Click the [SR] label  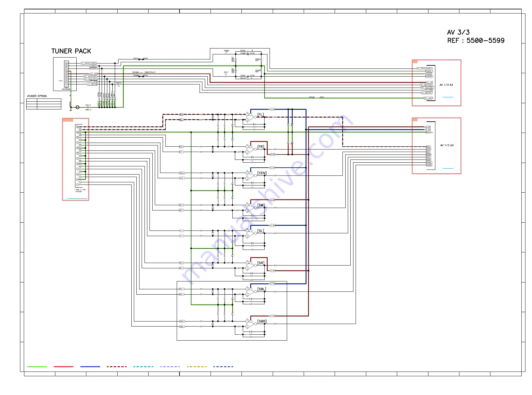coord(261,263)
